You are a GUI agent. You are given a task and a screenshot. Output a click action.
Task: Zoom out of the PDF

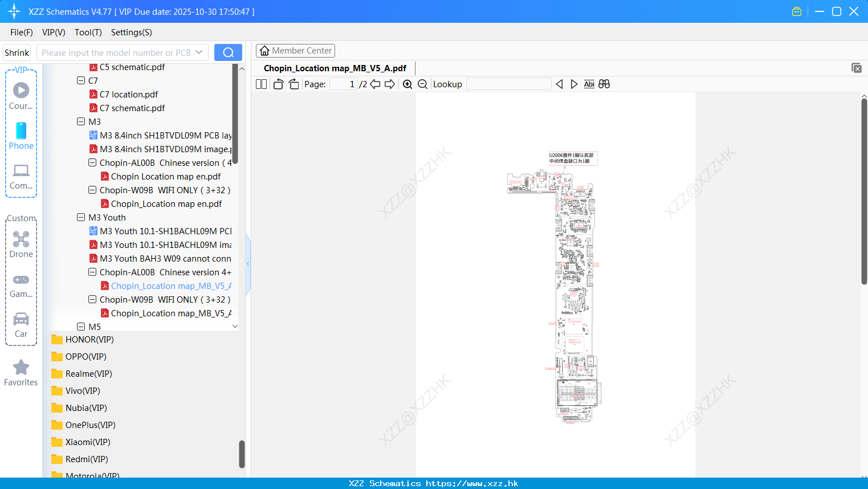click(422, 84)
